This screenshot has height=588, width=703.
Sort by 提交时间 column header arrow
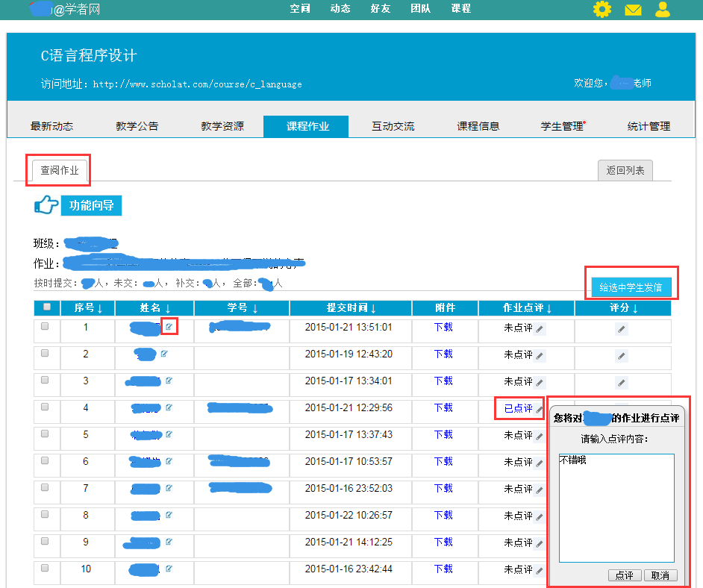[373, 308]
